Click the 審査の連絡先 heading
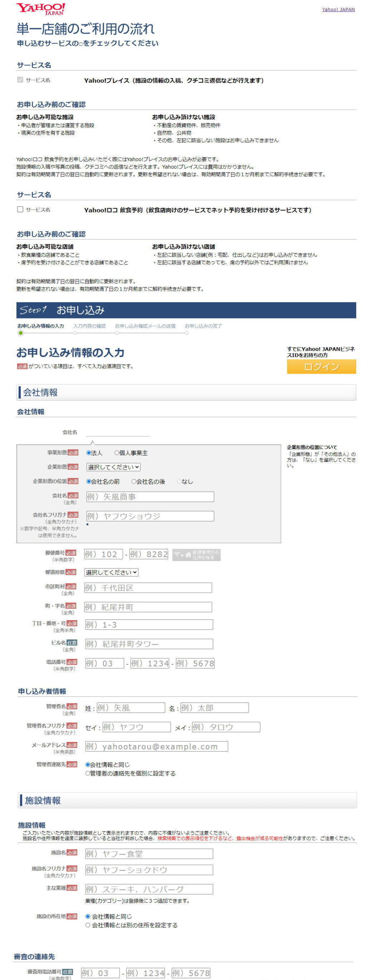This screenshot has width=368, height=980. click(34, 957)
